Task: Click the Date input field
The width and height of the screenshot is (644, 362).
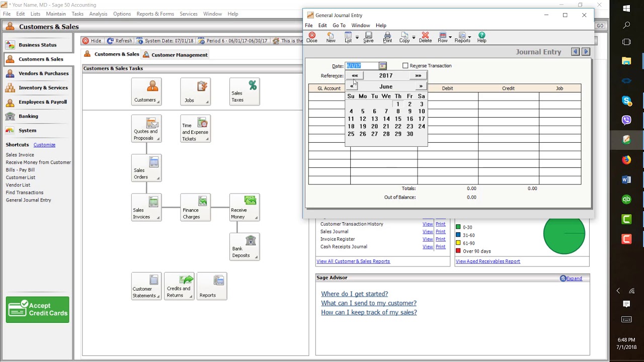Action: click(x=362, y=66)
